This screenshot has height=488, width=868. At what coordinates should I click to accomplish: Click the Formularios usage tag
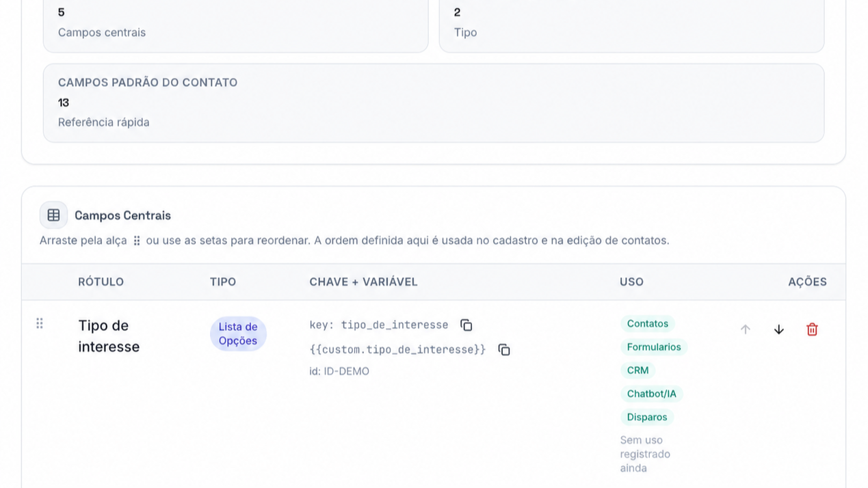(654, 347)
